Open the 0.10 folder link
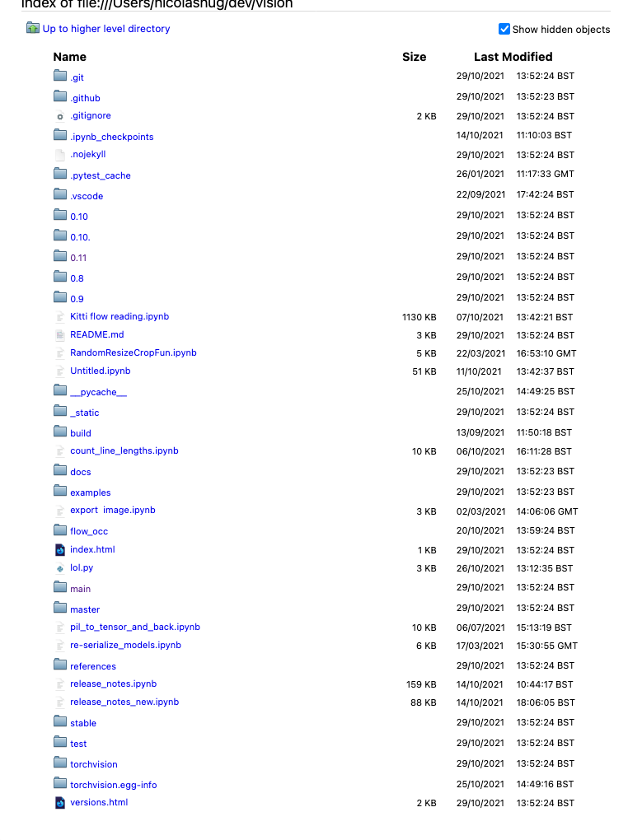 (79, 217)
